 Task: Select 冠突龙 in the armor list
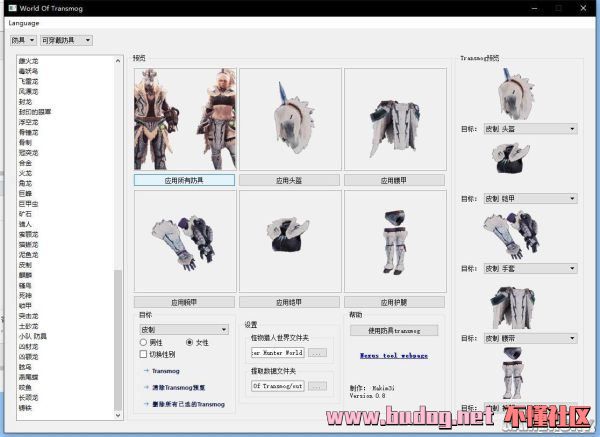29,153
